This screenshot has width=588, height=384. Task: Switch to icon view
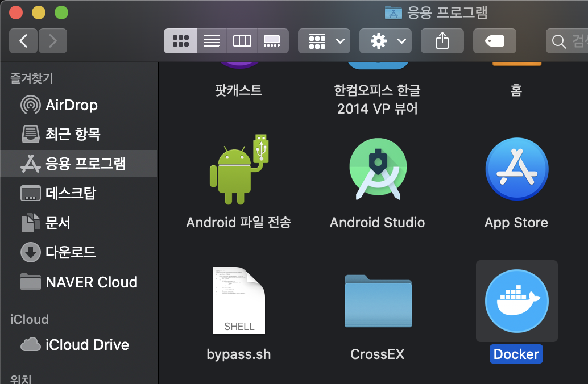coord(180,41)
